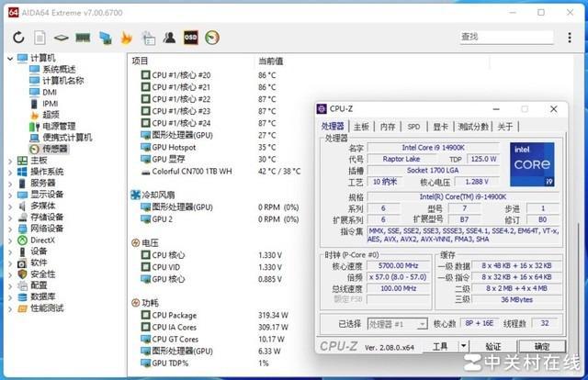Click the Refresh toolbar icon in AIDA64
This screenshot has width=588, height=380.
coord(18,38)
